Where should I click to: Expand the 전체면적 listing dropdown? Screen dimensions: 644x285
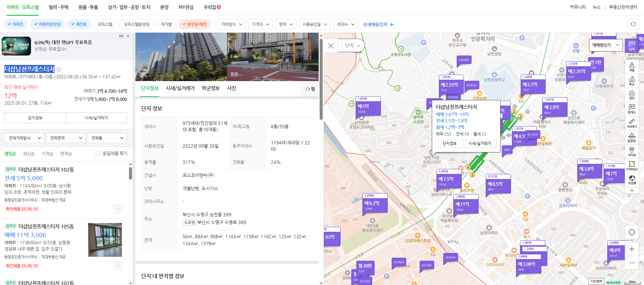point(66,138)
